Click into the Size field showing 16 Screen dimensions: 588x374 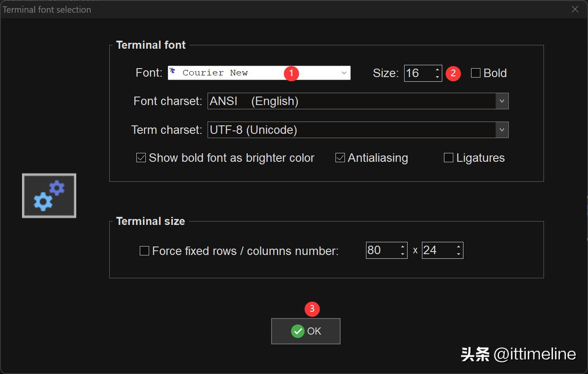pos(417,73)
